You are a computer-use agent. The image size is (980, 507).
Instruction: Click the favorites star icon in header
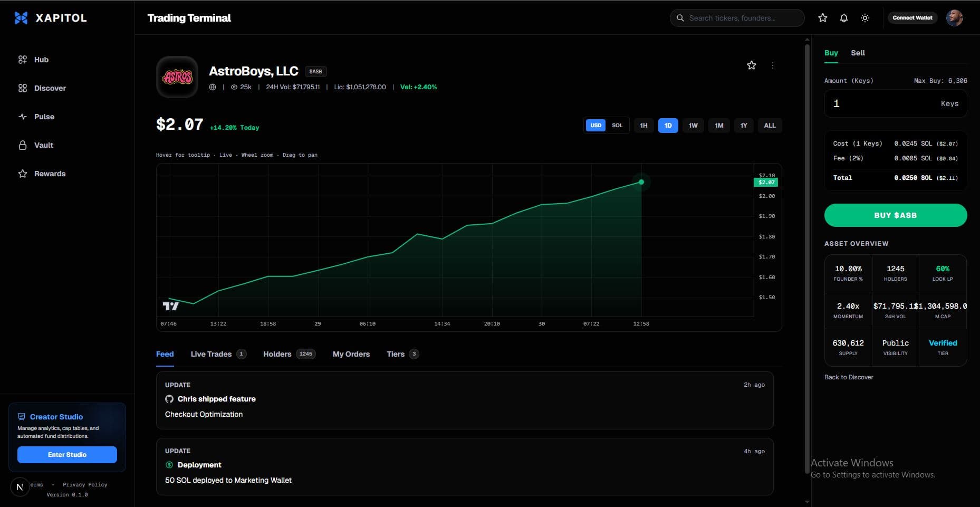point(822,18)
